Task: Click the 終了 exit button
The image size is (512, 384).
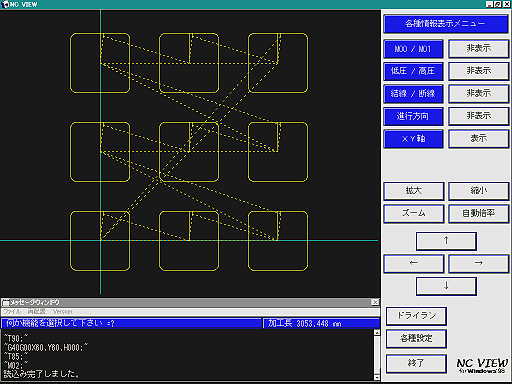Action: [x=416, y=363]
